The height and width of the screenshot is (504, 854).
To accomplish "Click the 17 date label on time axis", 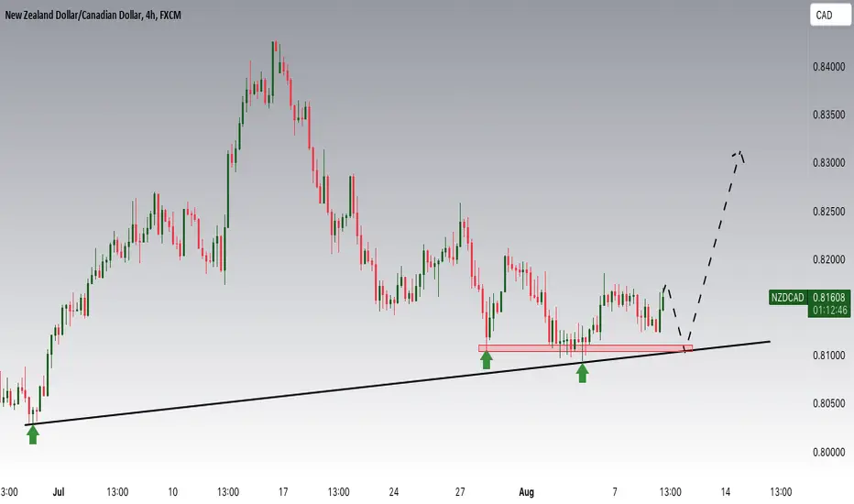I will point(283,492).
